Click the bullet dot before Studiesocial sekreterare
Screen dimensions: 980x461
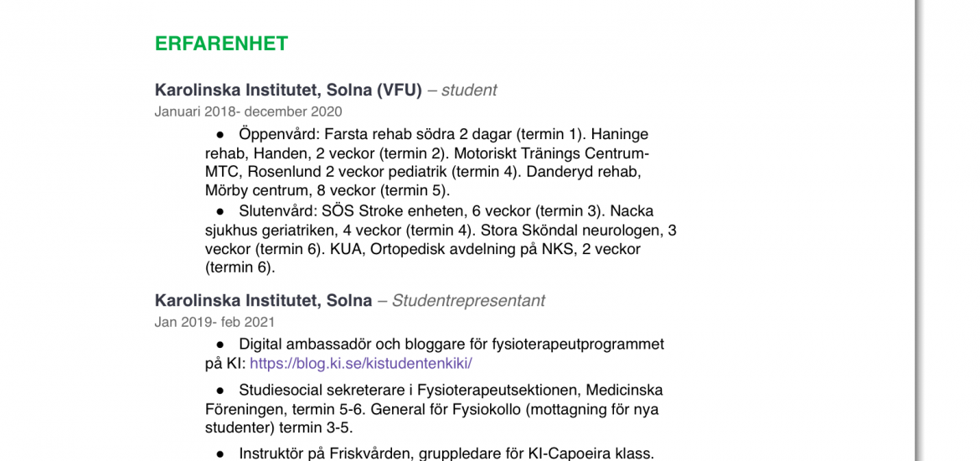[x=220, y=391]
